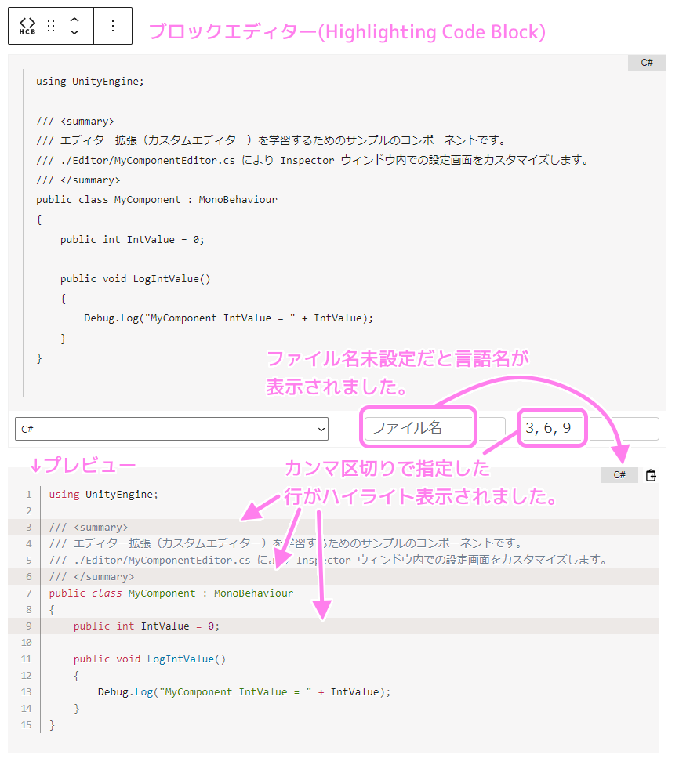This screenshot has height=784, width=679.
Task: Click 'public int IntValue = 0;' in editor
Action: point(132,239)
